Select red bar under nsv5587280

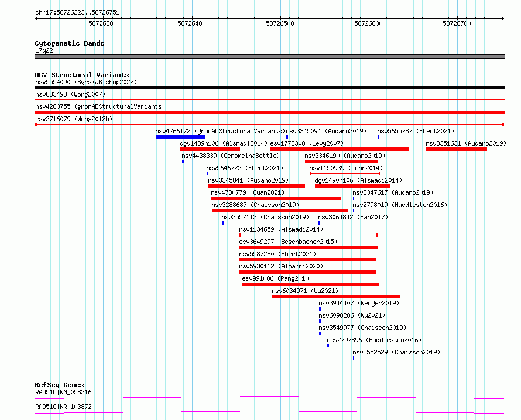coord(308,260)
